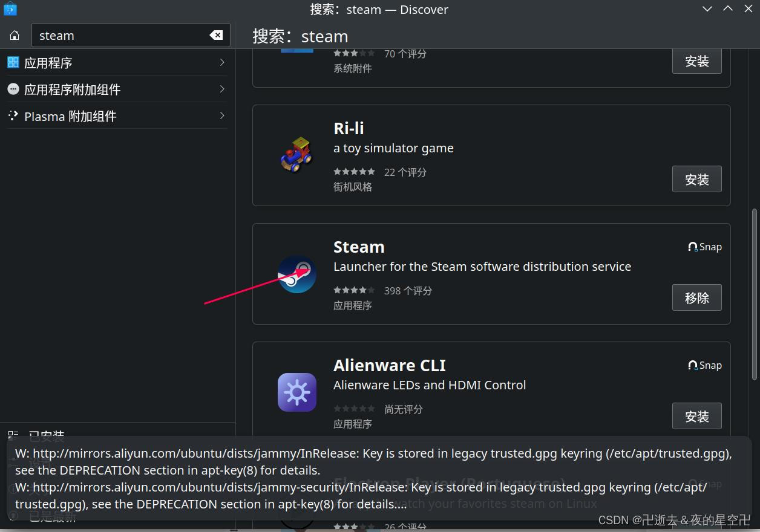Click Ri-li's five-star rating

[355, 172]
